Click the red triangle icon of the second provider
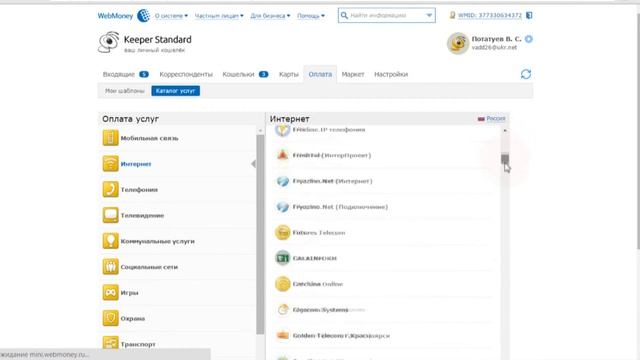 pos(282,155)
